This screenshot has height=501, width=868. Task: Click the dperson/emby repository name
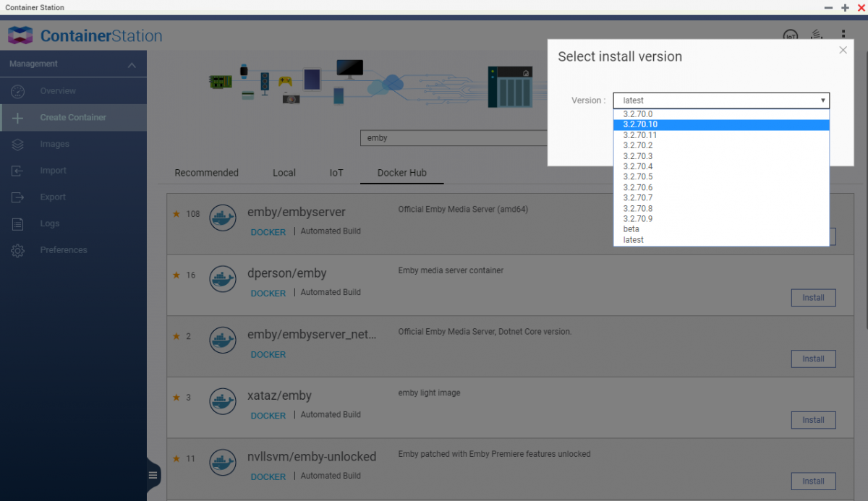[x=287, y=274]
